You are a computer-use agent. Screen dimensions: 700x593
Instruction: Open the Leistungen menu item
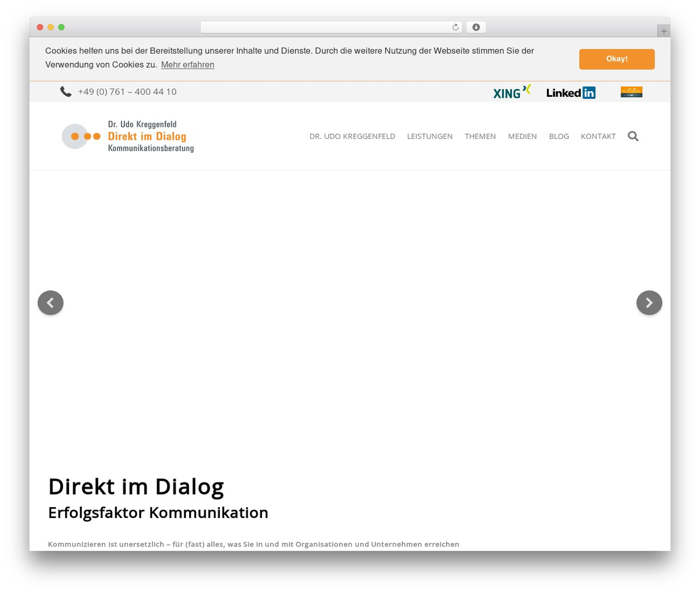(x=430, y=136)
